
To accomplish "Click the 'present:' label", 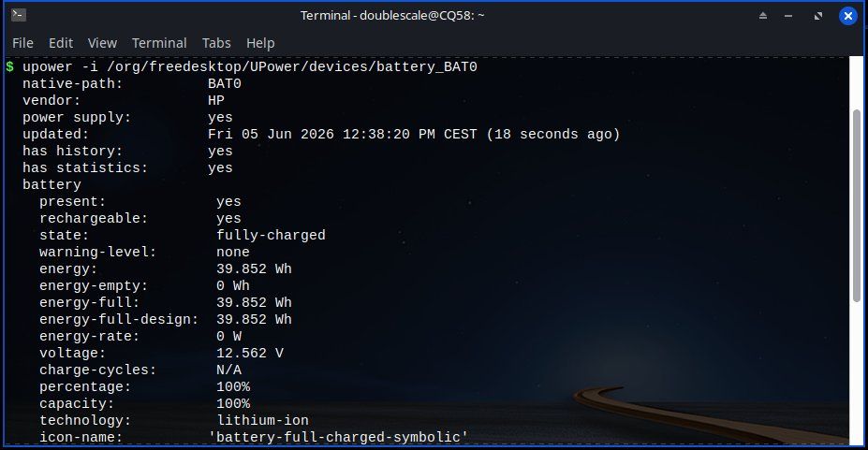I will click(x=72, y=202).
